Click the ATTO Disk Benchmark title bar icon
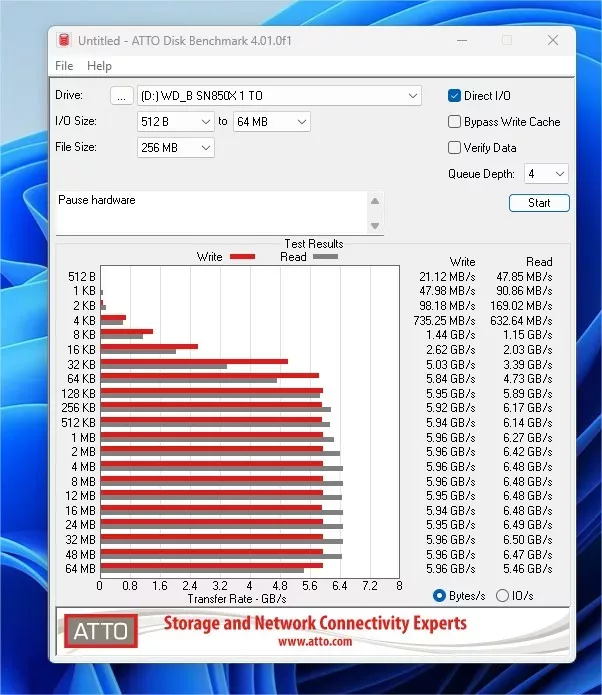 point(65,41)
